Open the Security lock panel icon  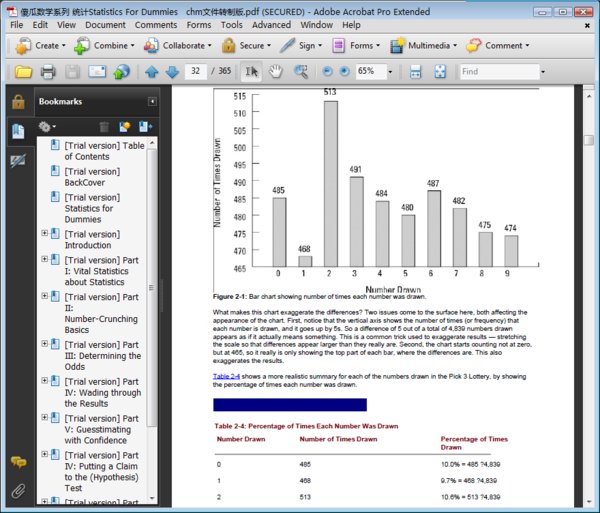click(x=18, y=102)
